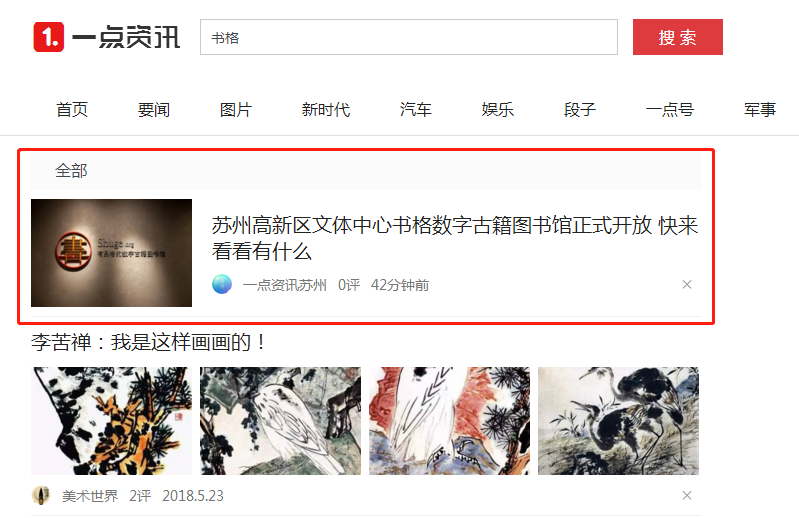This screenshot has width=799, height=518.
Task: Open the 苏州高新区文体中心书格 article headline
Action: pos(455,238)
